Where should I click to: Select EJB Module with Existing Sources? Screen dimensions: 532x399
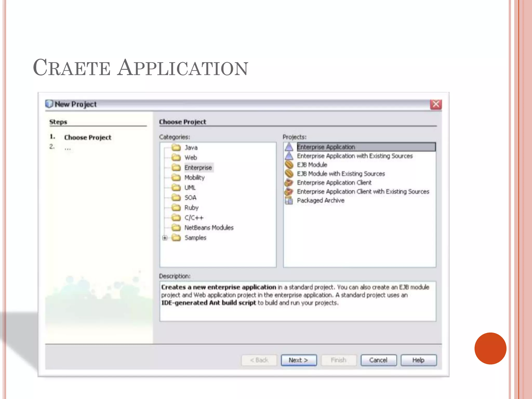(341, 174)
